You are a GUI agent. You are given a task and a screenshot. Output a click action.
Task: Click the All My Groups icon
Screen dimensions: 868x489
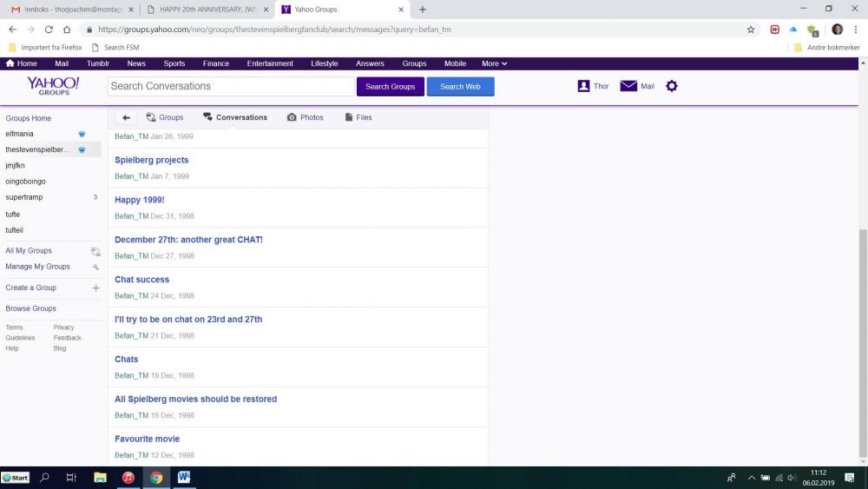pos(95,251)
